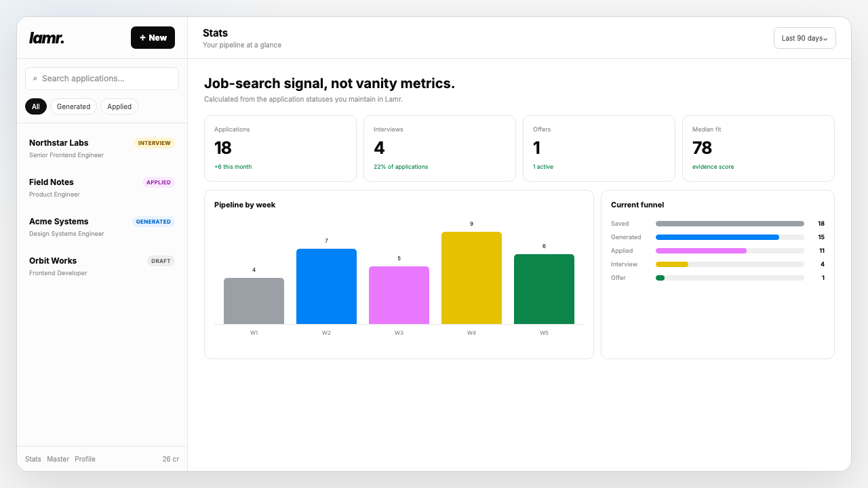Go to Stats in footer nav
The width and height of the screenshot is (868, 488).
pyautogui.click(x=33, y=459)
